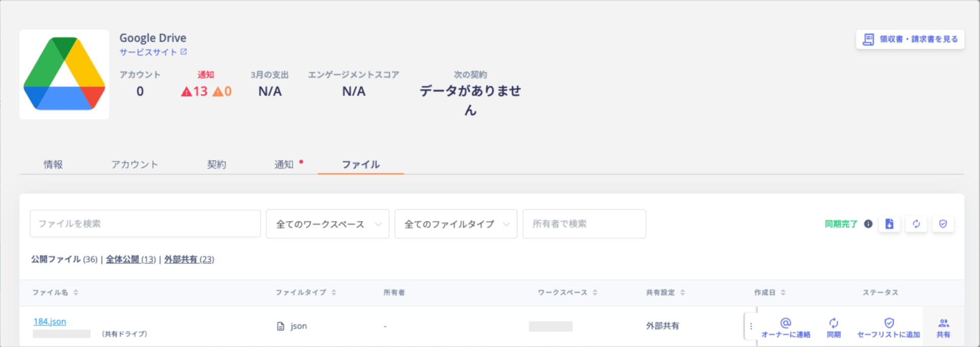Focus the ファイルを検索 search field
Image resolution: width=980 pixels, height=347 pixels.
pyautogui.click(x=145, y=224)
